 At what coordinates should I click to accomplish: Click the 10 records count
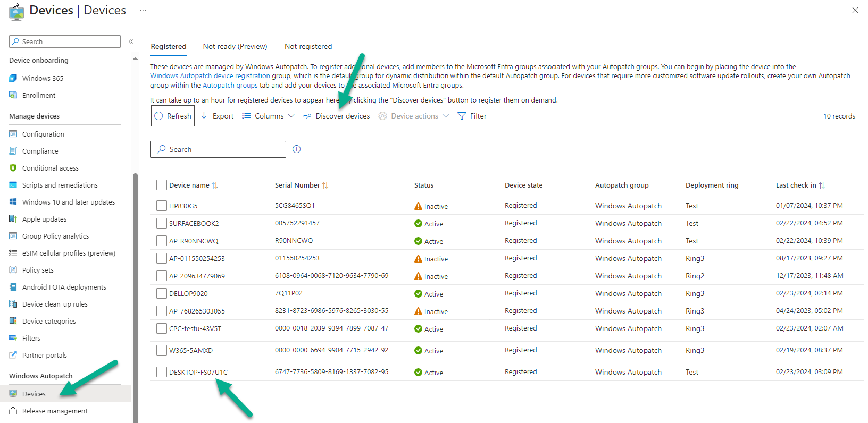coord(839,116)
